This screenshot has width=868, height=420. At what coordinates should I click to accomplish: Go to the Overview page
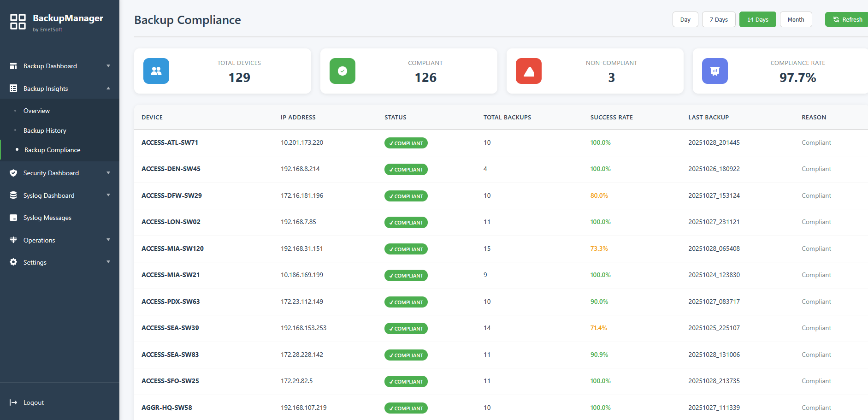(36, 111)
